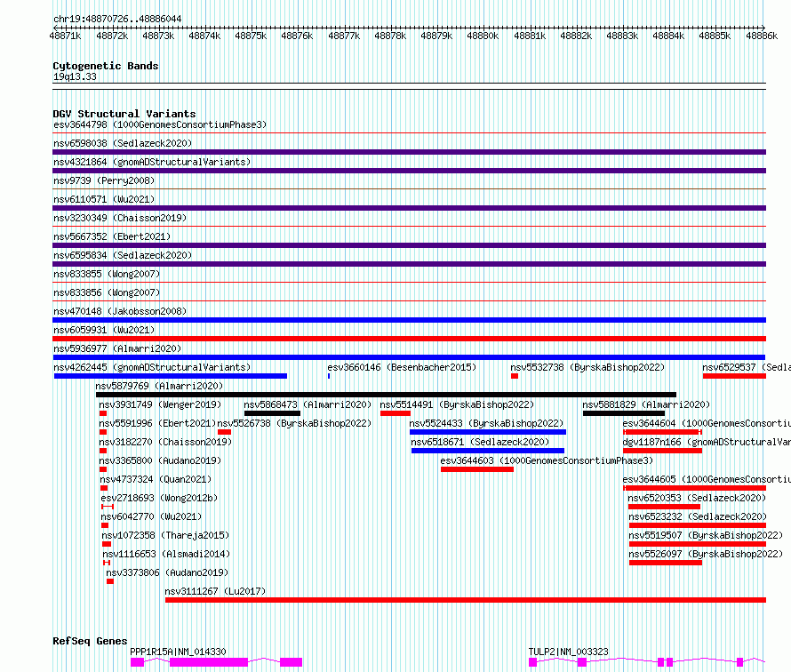791x672 pixels.
Task: Click the long black bar under nsv5879769
Action: pyautogui.click(x=386, y=395)
